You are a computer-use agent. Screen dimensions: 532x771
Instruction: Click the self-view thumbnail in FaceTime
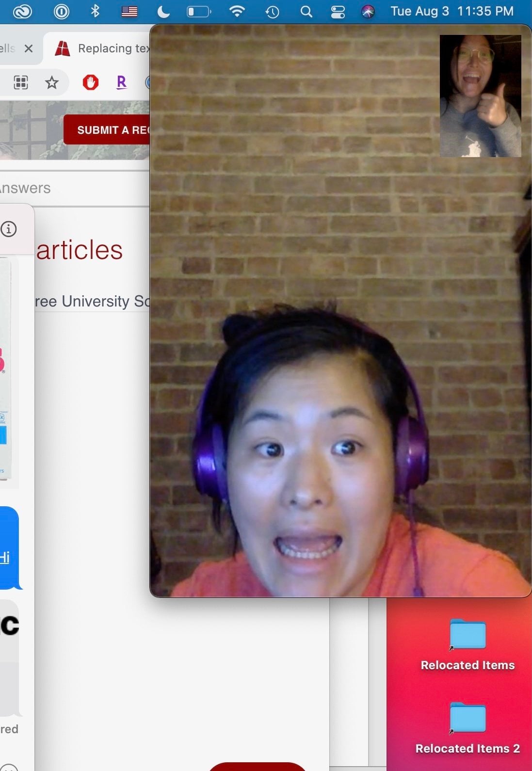480,96
